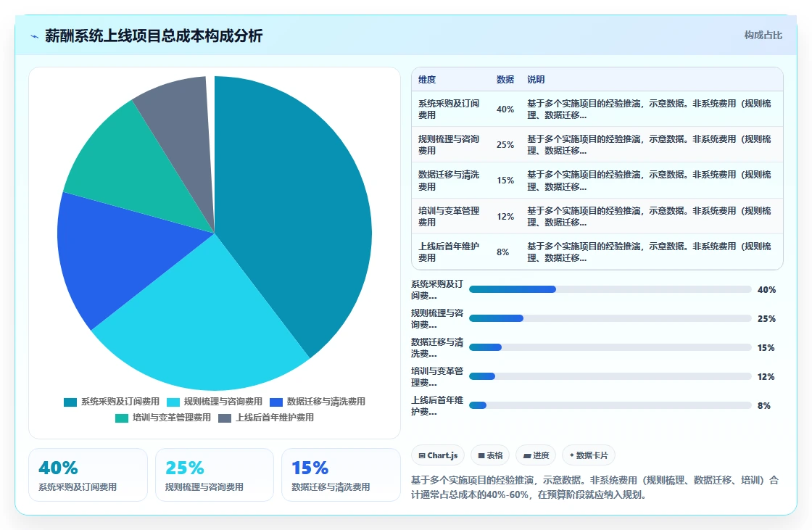Image resolution: width=812 pixels, height=530 pixels.
Task: Click table cell 系统采购及订阅费用
Action: pyautogui.click(x=449, y=109)
